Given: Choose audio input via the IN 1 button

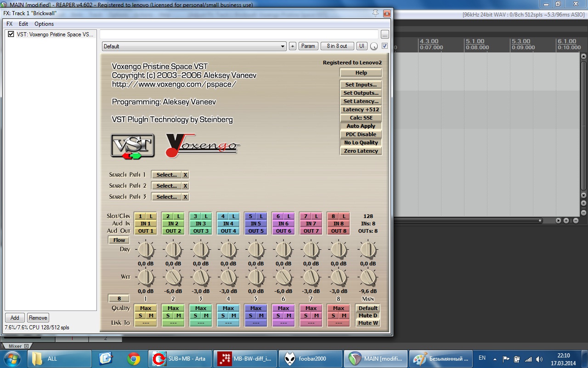Looking at the screenshot, I should point(146,224).
